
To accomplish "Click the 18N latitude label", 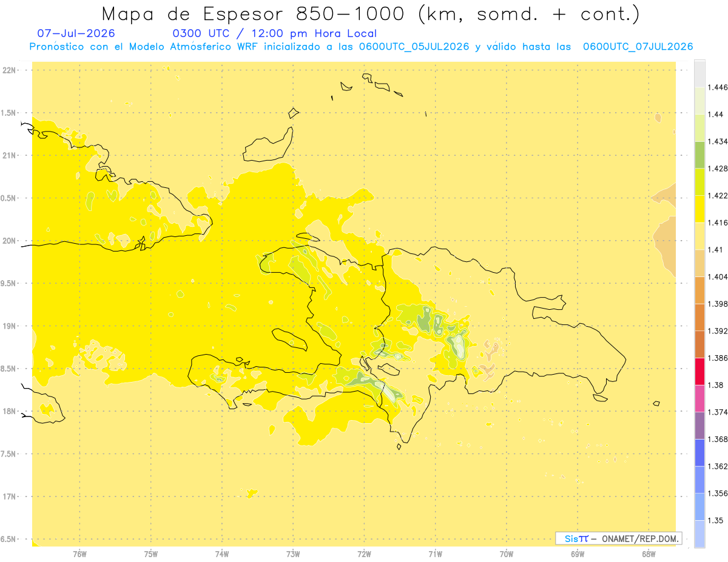I will tap(9, 411).
